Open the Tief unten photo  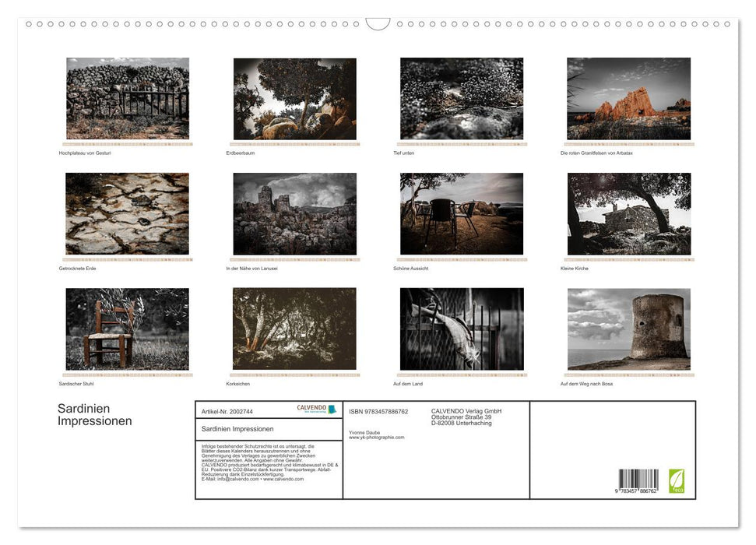[x=462, y=99]
